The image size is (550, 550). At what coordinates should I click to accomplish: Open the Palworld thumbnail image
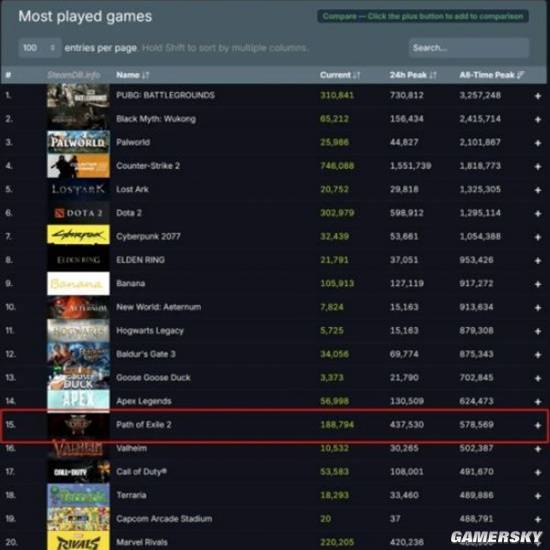tap(78, 142)
